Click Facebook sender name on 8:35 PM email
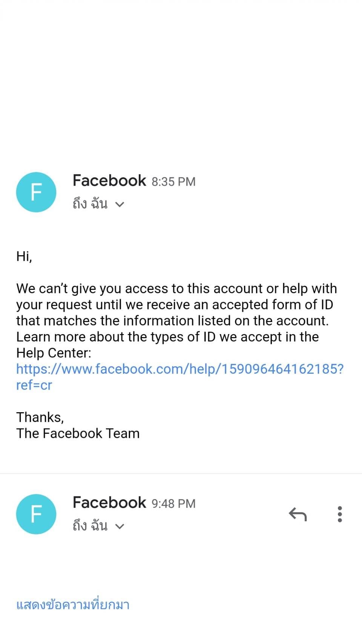The width and height of the screenshot is (362, 644). (x=109, y=180)
